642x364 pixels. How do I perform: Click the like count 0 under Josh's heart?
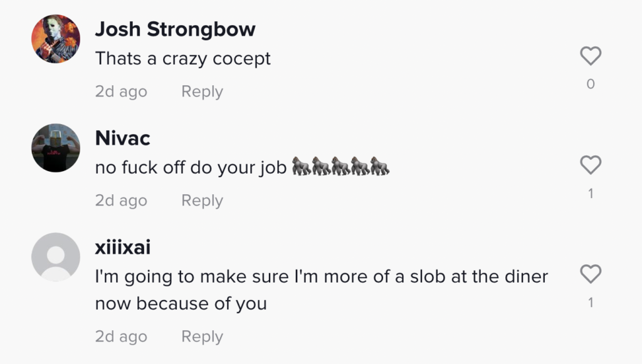(590, 84)
